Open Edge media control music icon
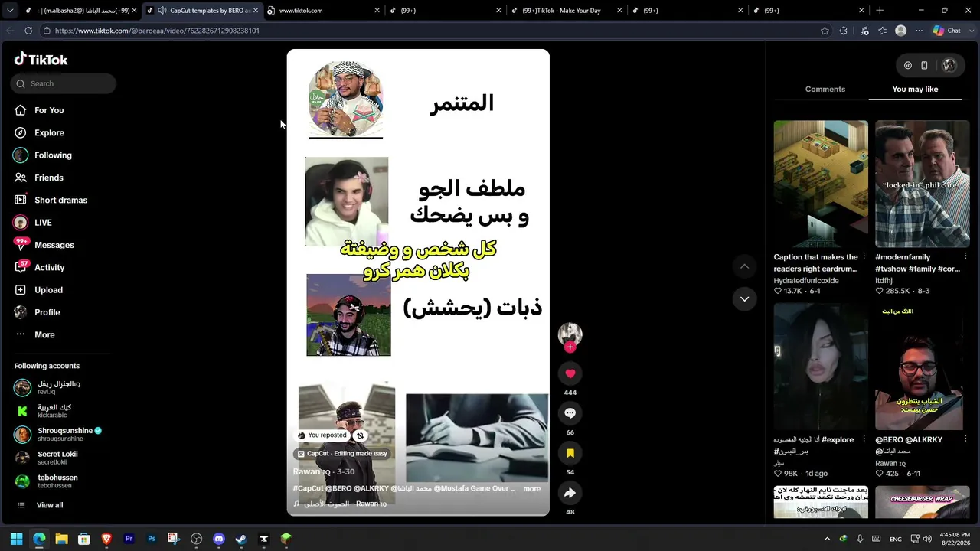 pos(864,31)
